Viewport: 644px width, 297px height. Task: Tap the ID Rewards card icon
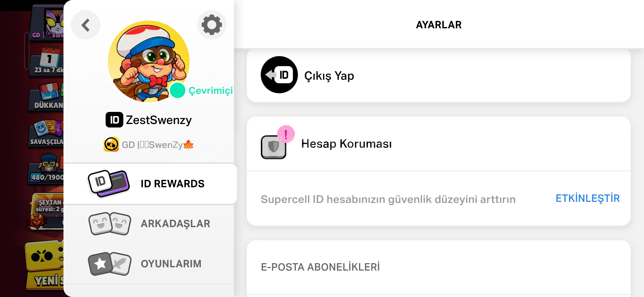(109, 184)
